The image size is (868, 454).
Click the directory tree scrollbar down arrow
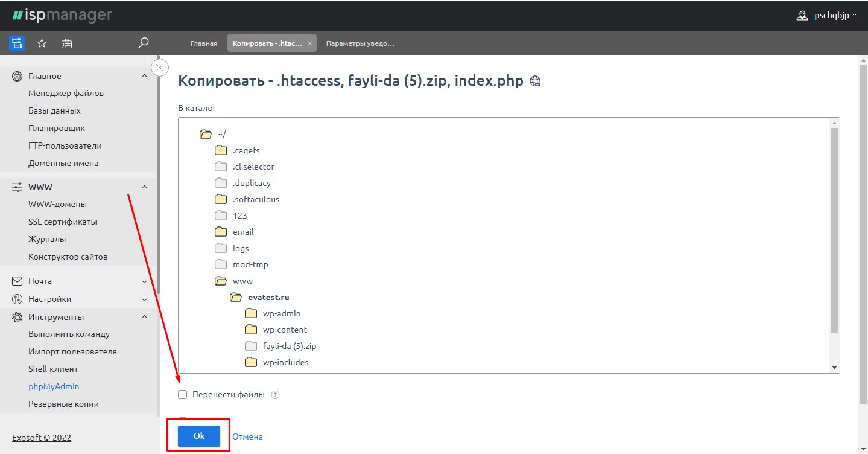(x=835, y=368)
